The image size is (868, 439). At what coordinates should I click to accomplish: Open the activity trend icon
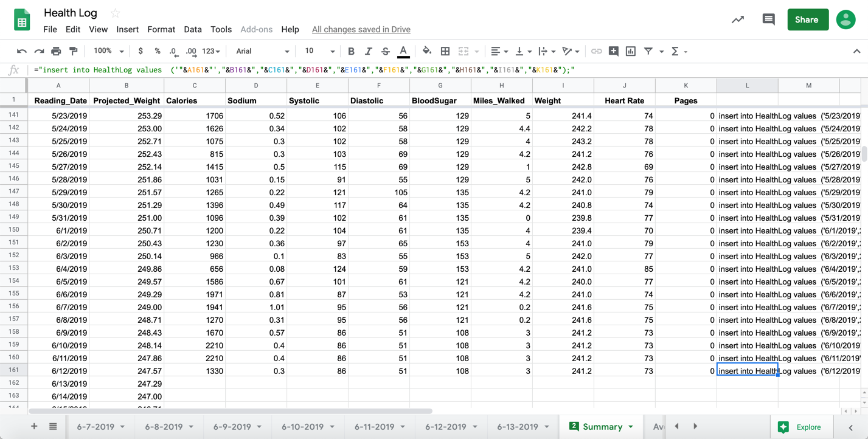coord(738,19)
